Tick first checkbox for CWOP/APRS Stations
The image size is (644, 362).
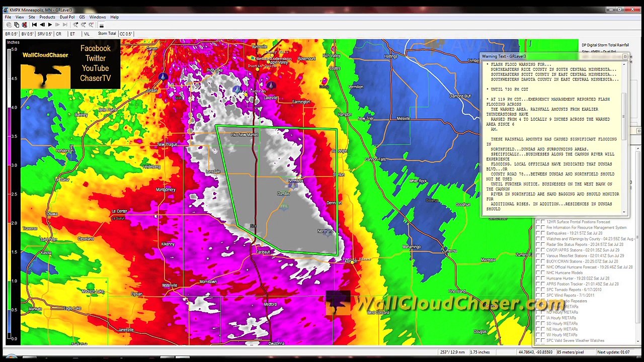pyautogui.click(x=538, y=250)
